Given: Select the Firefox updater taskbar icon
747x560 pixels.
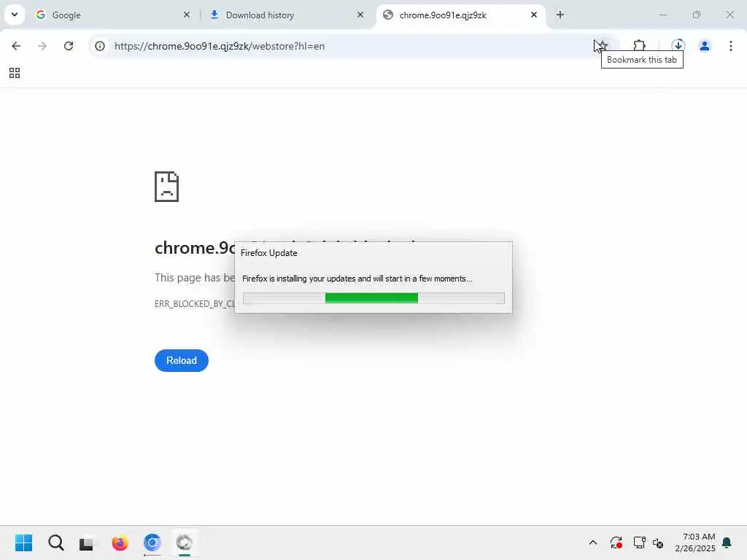Looking at the screenshot, I should click(x=185, y=542).
